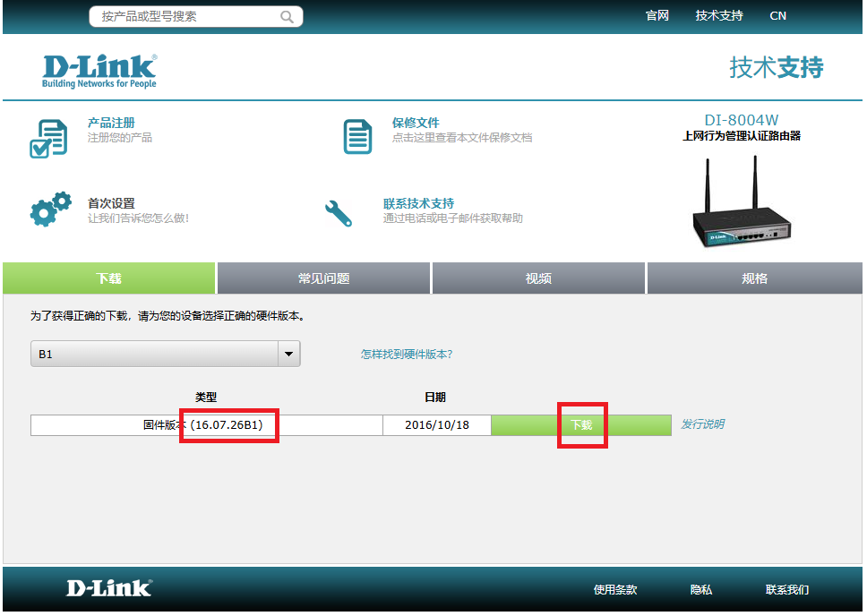
Task: Click the first-time setup gears icon
Action: point(49,210)
